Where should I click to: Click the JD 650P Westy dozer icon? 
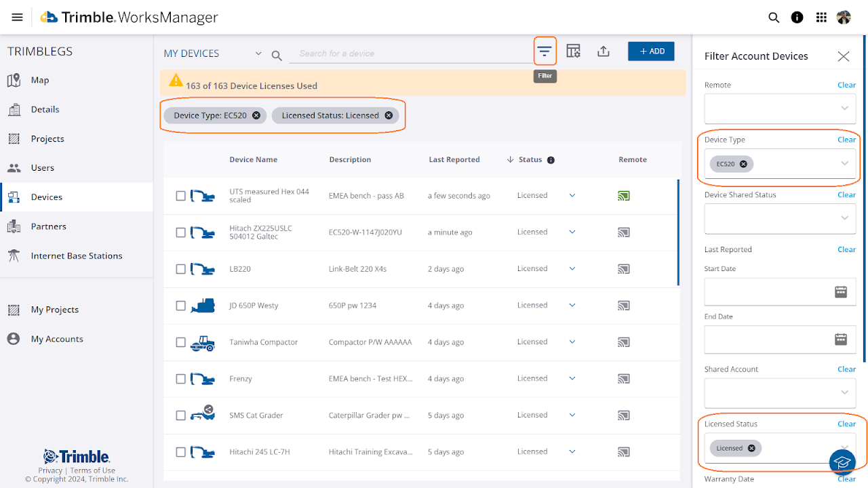point(203,306)
